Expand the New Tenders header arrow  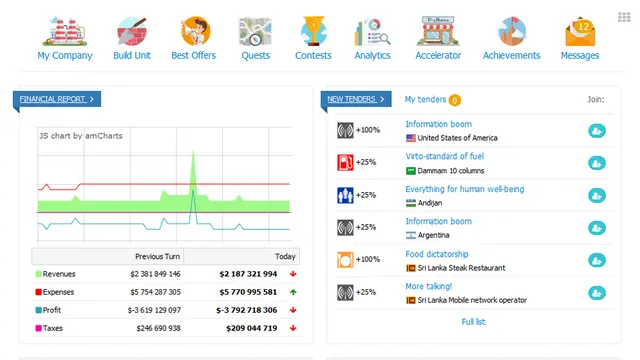coord(382,99)
